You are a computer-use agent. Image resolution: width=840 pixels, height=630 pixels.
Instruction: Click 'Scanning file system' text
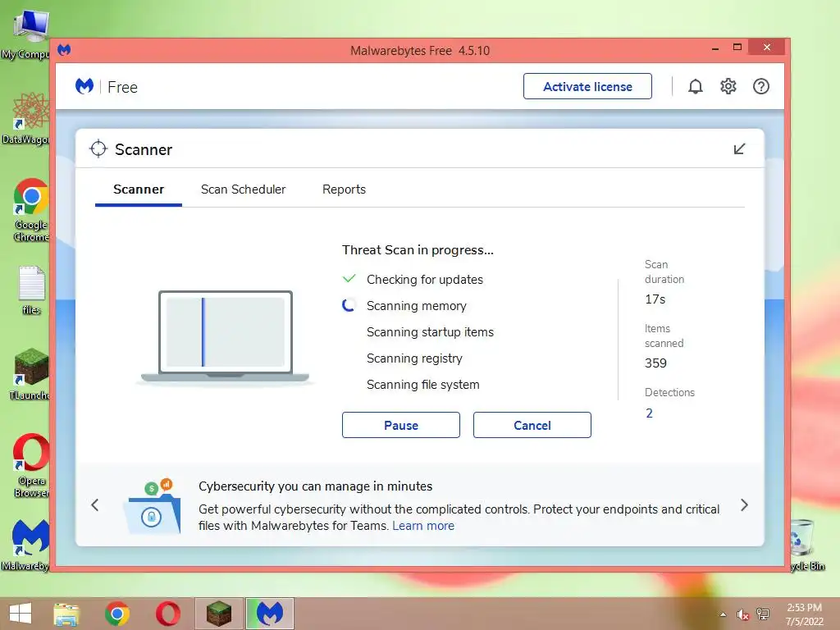[423, 385]
